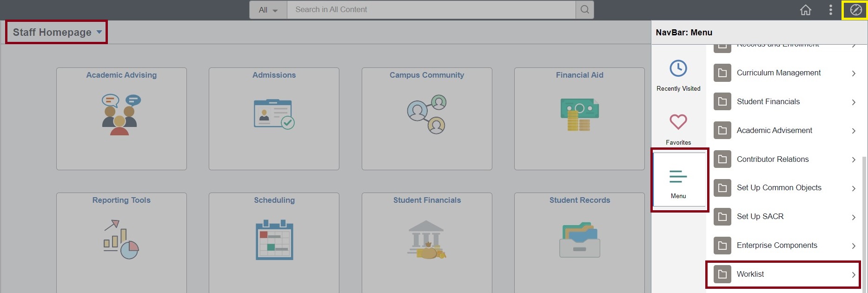Viewport: 868px width, 293px height.
Task: Click the Home icon in header
Action: coord(805,10)
